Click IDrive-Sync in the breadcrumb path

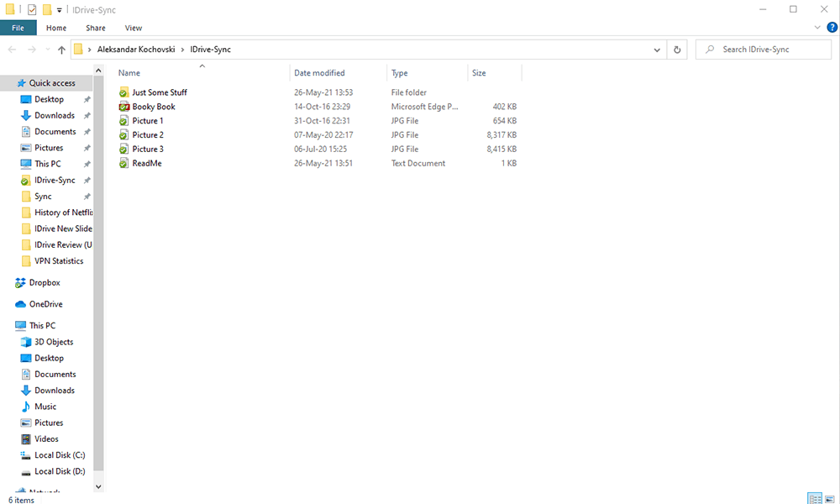[211, 50]
